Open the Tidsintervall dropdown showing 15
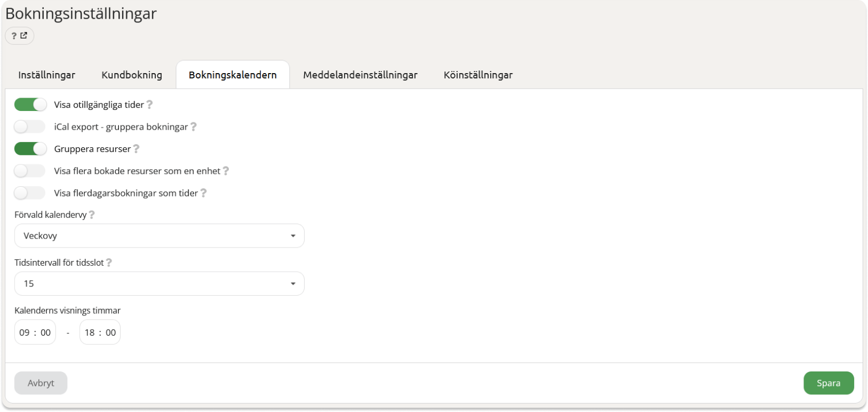 tap(160, 284)
